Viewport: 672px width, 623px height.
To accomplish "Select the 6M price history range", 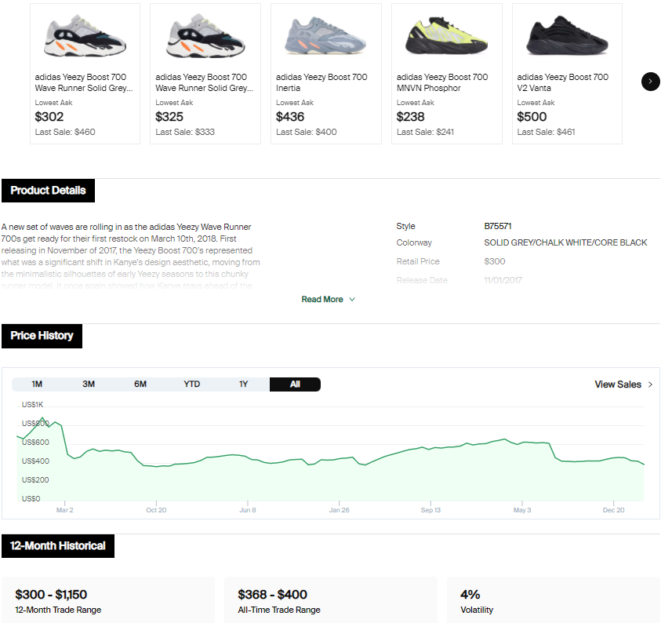I will coord(140,384).
